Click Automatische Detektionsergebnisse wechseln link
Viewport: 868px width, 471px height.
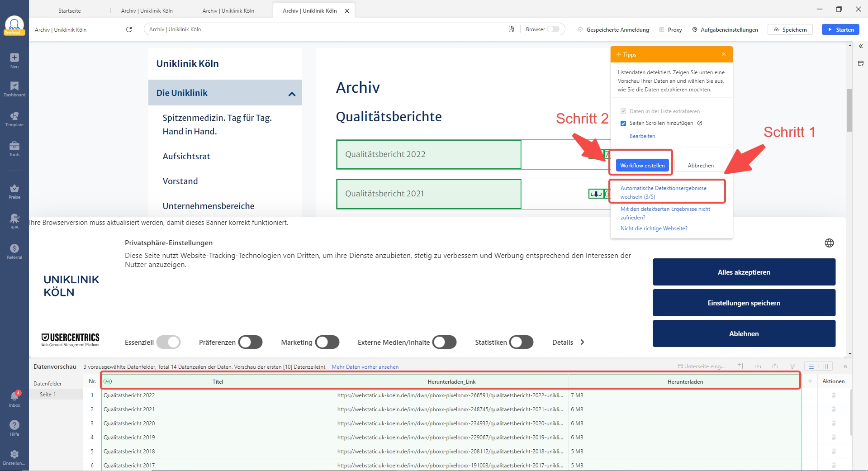point(664,192)
